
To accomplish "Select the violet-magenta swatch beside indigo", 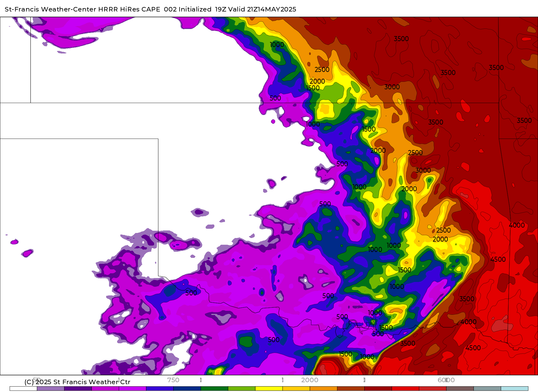I will (133, 389).
